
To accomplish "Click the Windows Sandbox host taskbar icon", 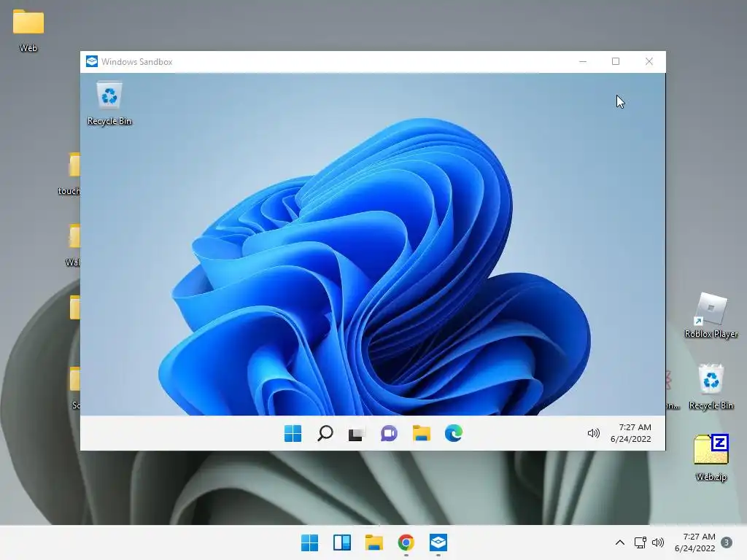I will [438, 542].
